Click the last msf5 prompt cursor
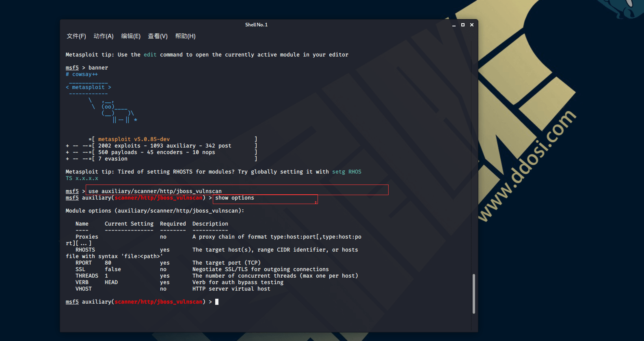Screen dimensions: 644x341 point(217,302)
